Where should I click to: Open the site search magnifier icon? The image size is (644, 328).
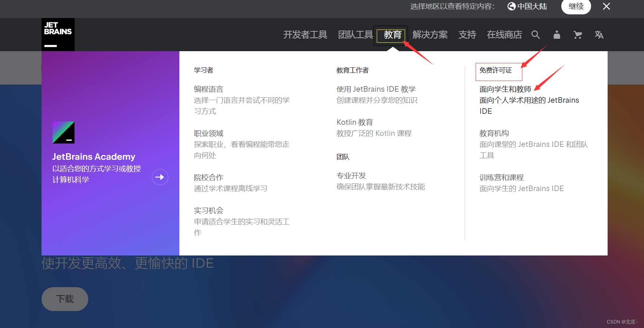[536, 35]
